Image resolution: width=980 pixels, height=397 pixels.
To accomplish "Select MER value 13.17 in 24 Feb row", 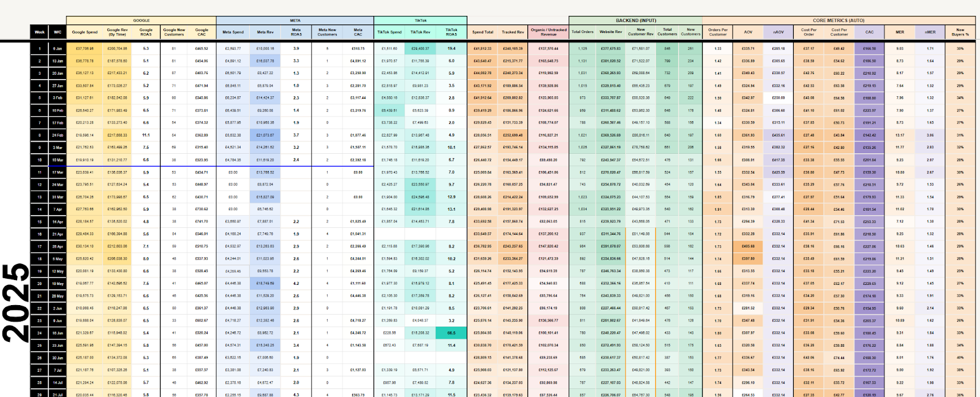I will tap(900, 135).
